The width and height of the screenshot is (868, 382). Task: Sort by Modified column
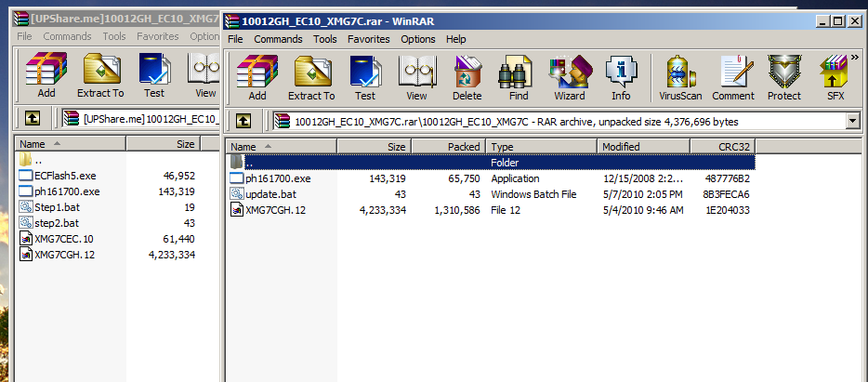[x=644, y=147]
